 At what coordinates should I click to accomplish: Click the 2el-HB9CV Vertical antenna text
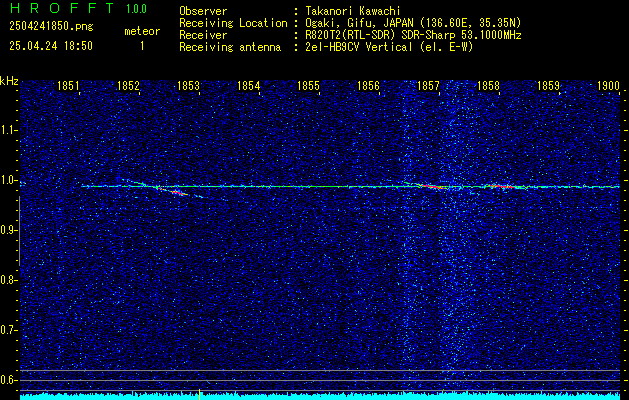coord(388,47)
